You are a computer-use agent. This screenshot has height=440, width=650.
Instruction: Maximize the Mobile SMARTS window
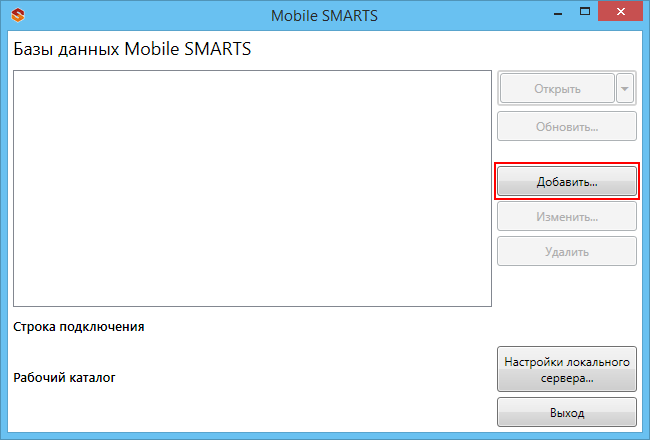[x=585, y=12]
